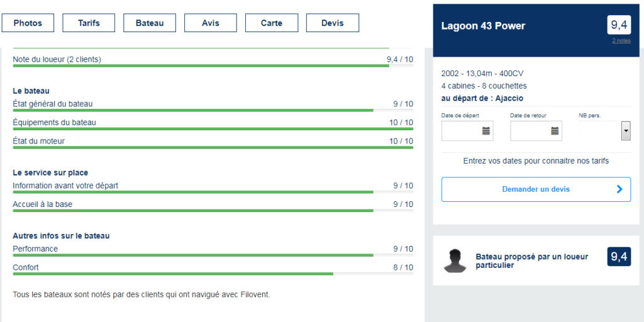Open the Tarifs tab
Image resolution: width=644 pixels, height=322 pixels.
click(89, 23)
